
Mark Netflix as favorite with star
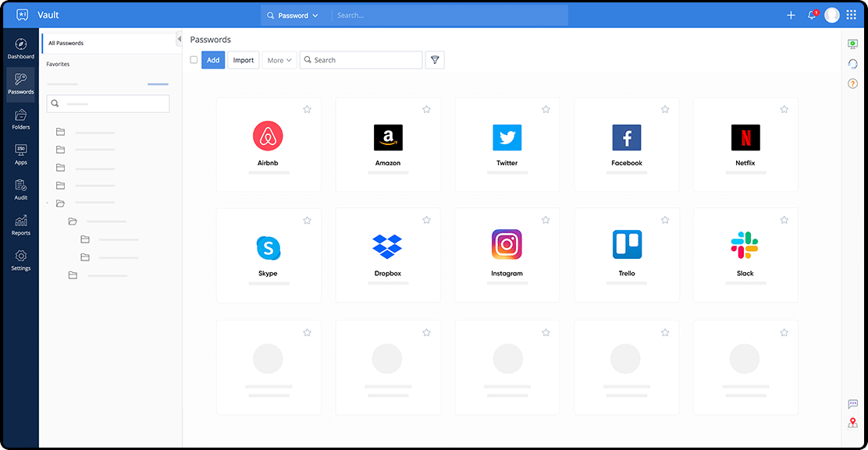[784, 109]
